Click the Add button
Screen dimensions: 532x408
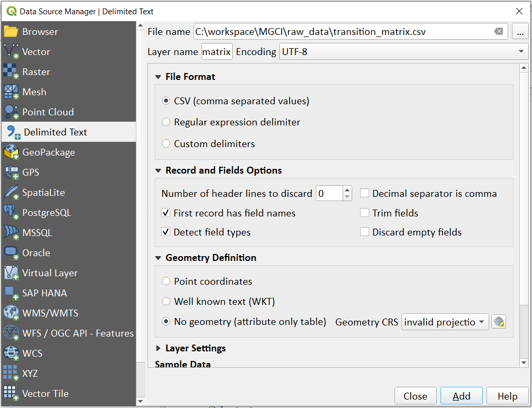(x=462, y=396)
